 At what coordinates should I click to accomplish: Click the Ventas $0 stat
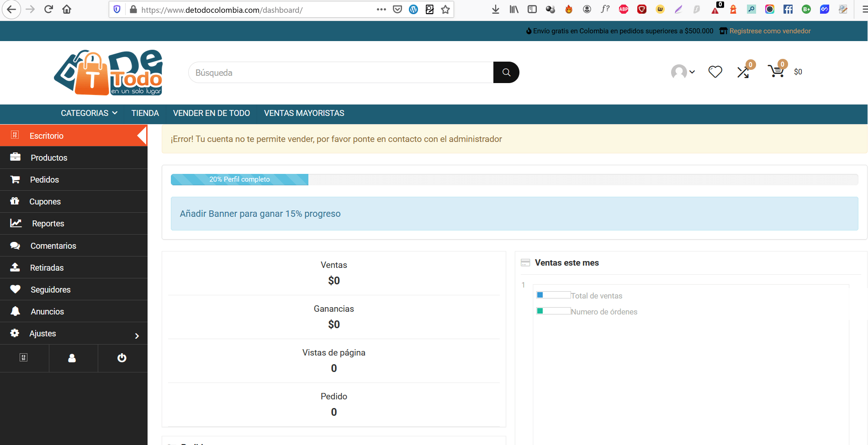click(x=334, y=273)
